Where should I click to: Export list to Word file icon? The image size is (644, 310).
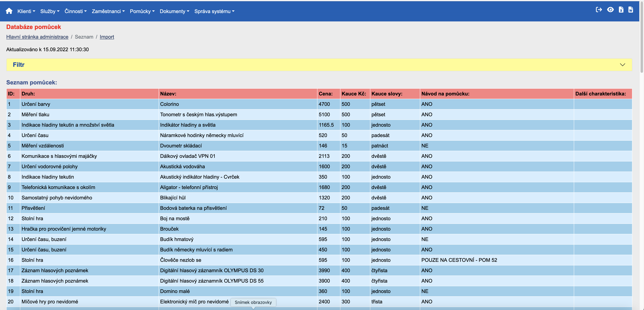630,10
